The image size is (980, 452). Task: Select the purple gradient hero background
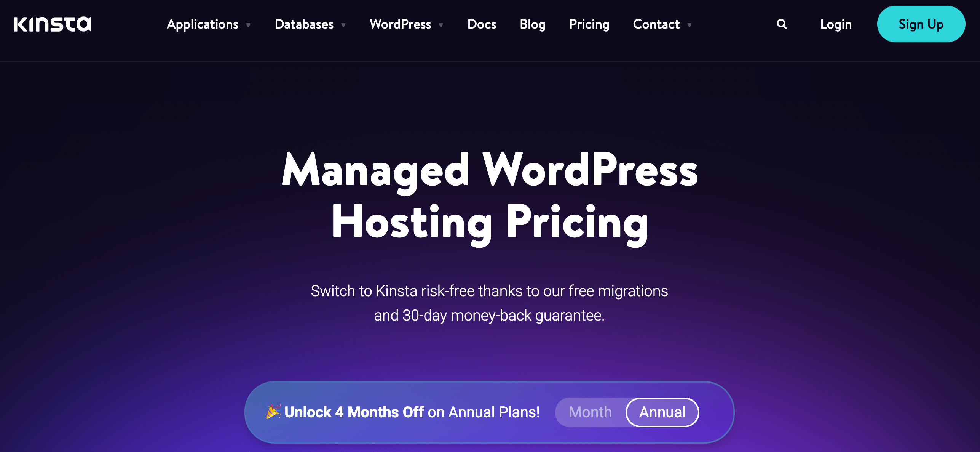(x=490, y=256)
